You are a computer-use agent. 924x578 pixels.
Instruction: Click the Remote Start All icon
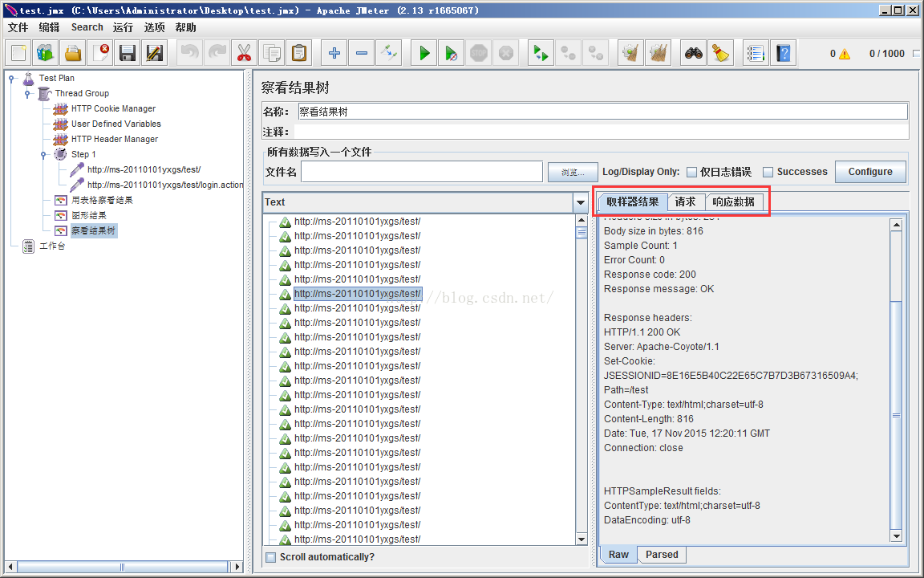pos(541,53)
